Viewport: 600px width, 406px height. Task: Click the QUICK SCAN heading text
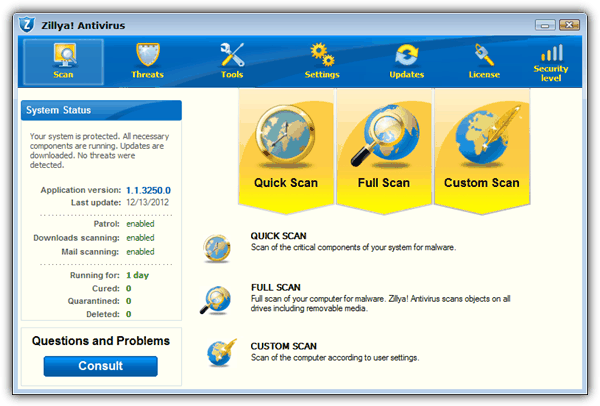(279, 236)
